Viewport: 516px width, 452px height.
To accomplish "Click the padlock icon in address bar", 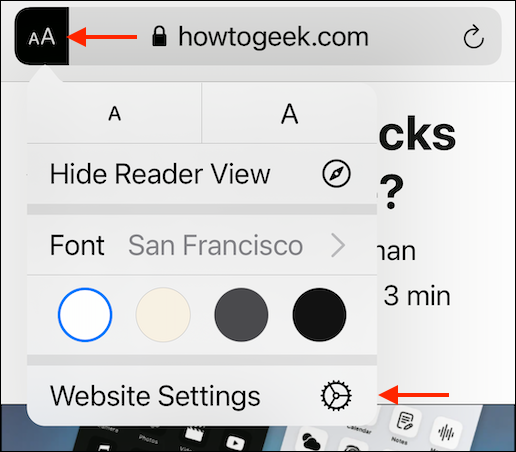I will (159, 36).
